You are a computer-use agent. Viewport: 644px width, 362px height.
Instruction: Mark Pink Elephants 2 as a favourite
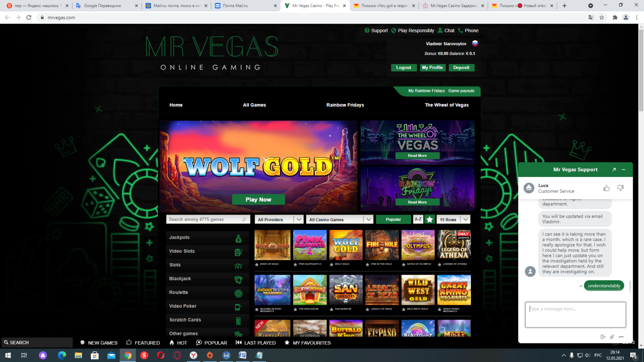coord(295,264)
